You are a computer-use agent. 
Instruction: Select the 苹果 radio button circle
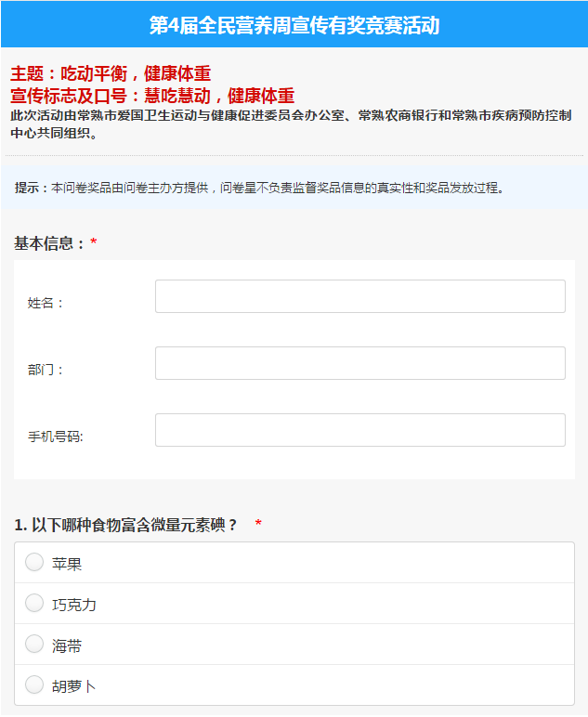pos(34,562)
